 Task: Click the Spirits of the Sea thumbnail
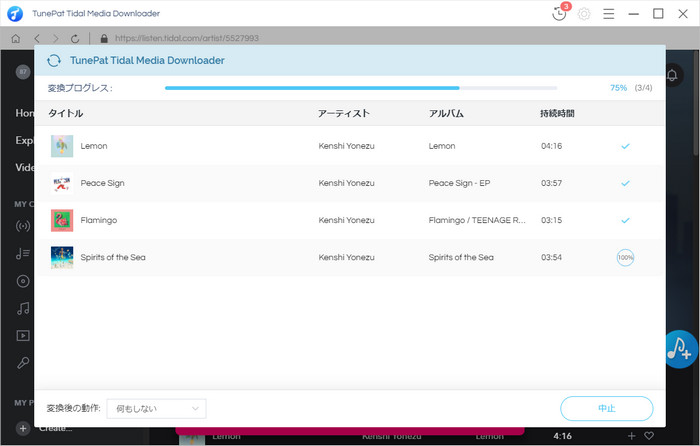62,258
